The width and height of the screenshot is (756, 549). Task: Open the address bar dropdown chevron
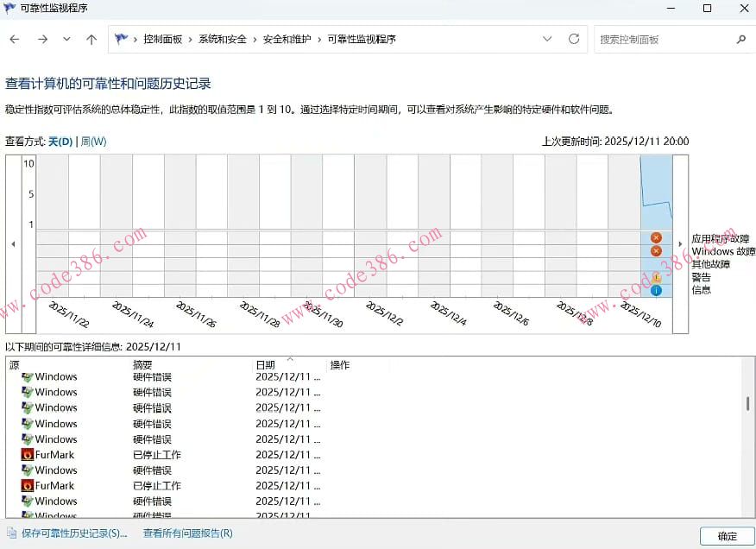546,39
